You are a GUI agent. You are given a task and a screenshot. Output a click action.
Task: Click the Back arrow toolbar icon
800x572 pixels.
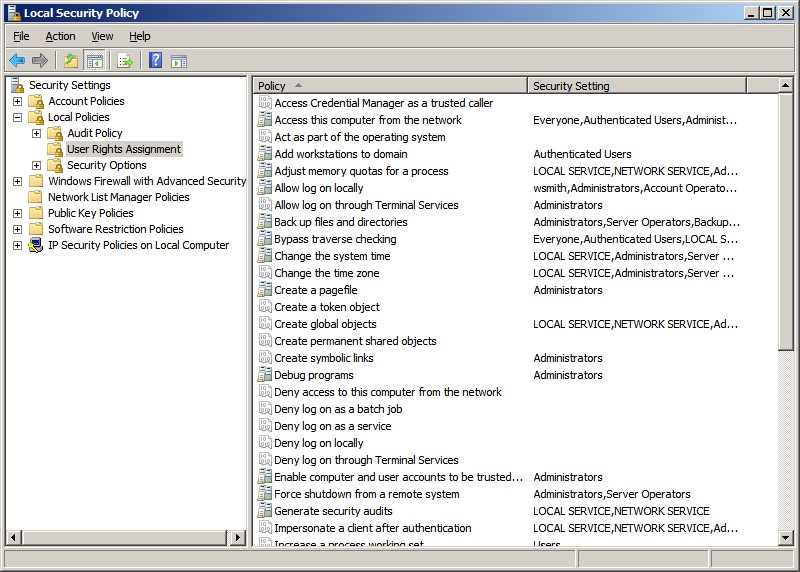[x=17, y=61]
